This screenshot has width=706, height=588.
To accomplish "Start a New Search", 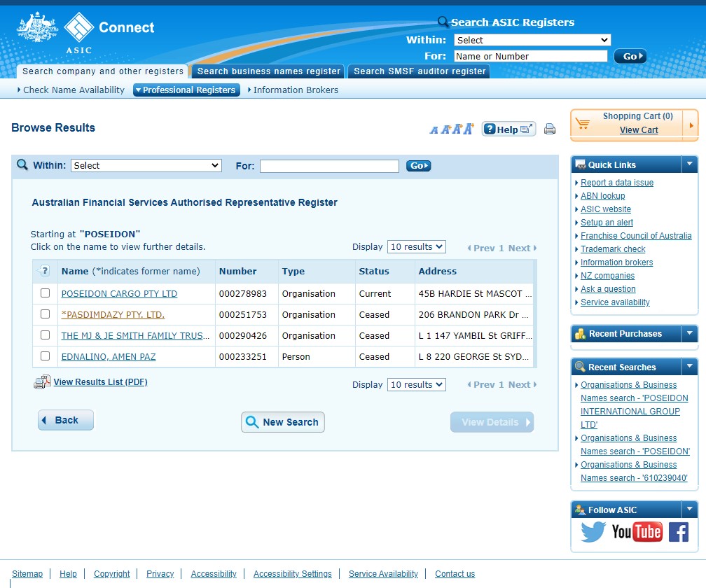I will coord(283,422).
